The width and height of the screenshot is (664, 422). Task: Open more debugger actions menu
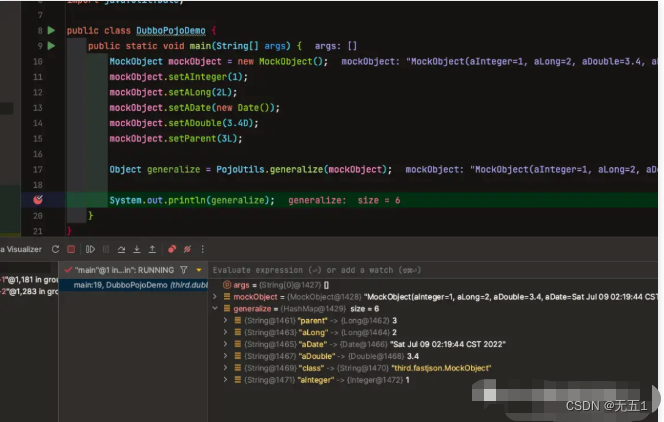[202, 249]
